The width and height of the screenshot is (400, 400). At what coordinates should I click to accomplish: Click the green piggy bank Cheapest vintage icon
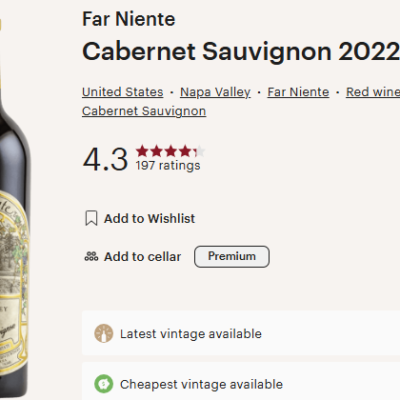click(x=104, y=384)
